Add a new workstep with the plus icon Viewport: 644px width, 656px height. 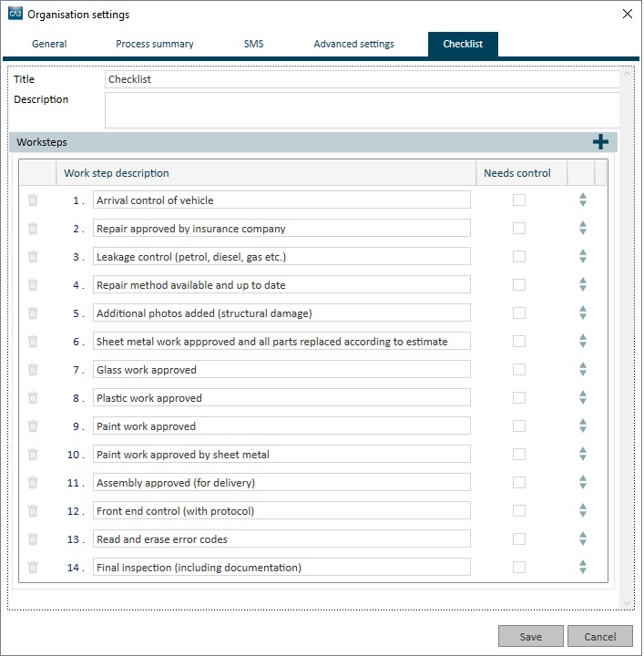(601, 142)
